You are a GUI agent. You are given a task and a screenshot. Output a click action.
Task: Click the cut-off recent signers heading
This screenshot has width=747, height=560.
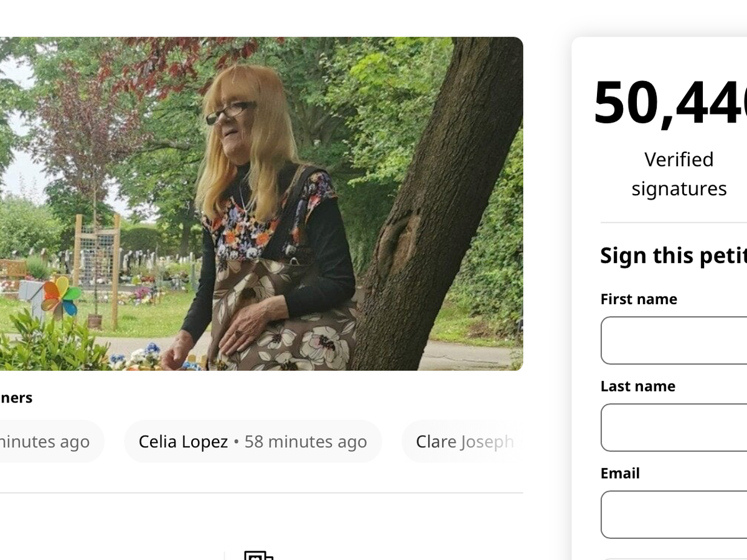[x=16, y=398]
